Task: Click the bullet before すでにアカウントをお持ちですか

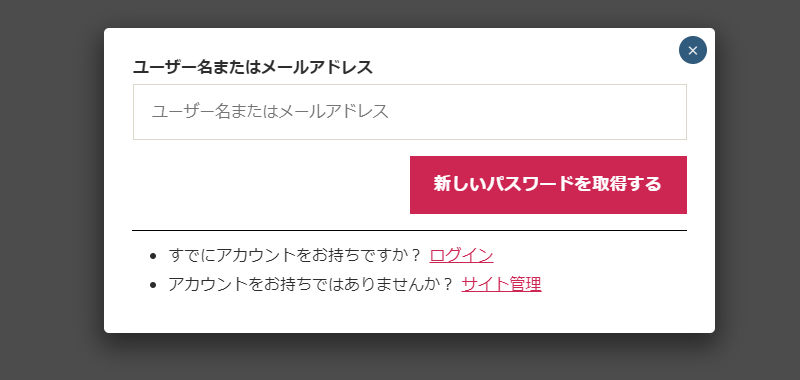Action: click(153, 256)
